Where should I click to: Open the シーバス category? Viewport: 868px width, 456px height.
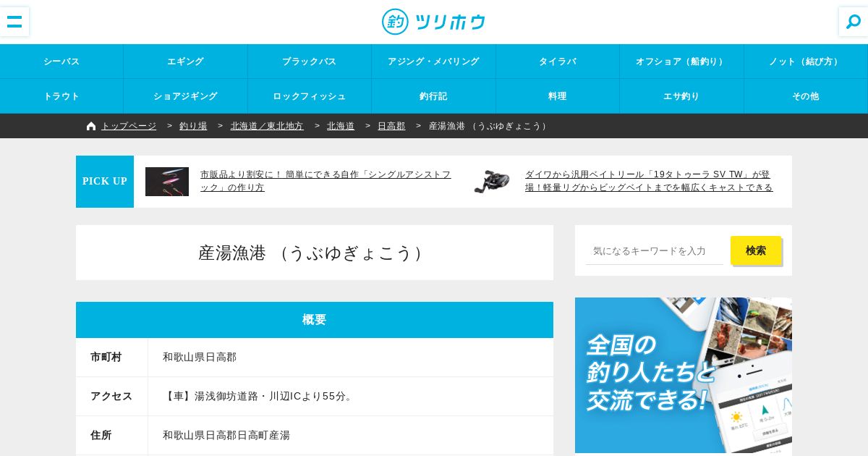coord(61,62)
